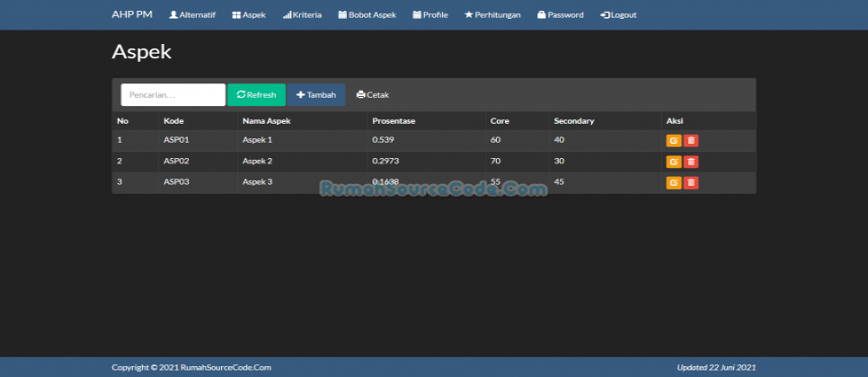Click the secondary value 40

pos(559,140)
